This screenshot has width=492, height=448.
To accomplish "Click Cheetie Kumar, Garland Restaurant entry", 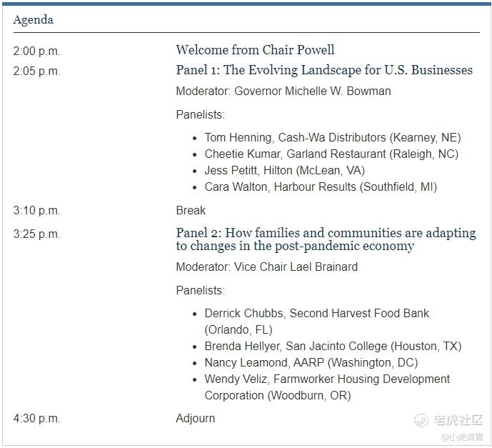I will [331, 154].
